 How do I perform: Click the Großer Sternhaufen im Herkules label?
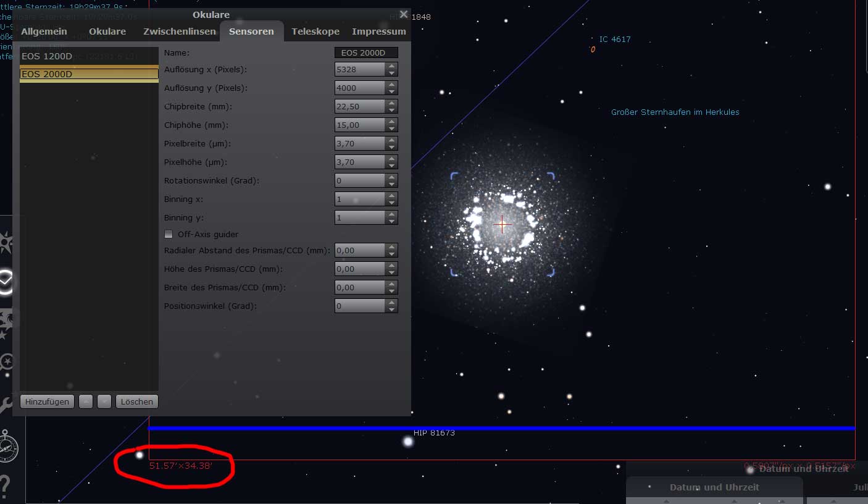[x=675, y=112]
